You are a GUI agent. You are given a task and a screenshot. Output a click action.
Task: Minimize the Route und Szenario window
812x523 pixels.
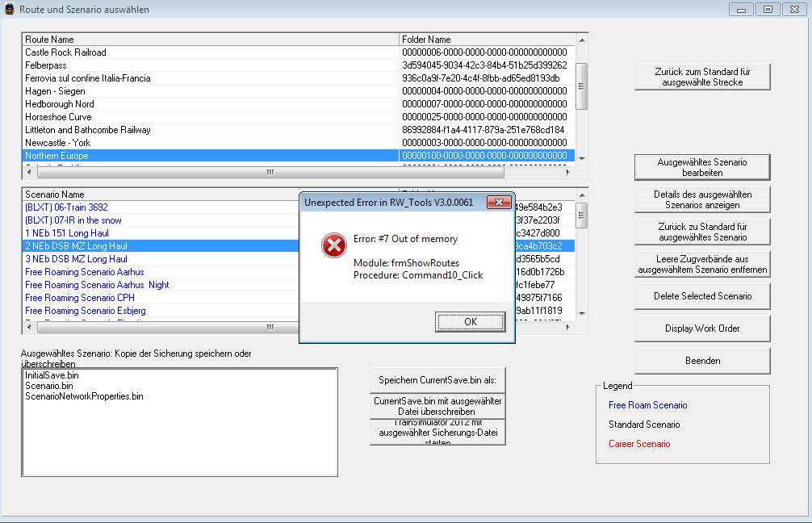click(x=741, y=10)
